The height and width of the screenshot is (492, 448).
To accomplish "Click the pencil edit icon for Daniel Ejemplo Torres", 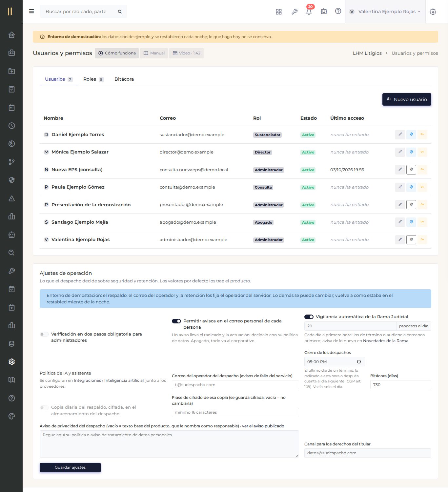I will pos(400,134).
